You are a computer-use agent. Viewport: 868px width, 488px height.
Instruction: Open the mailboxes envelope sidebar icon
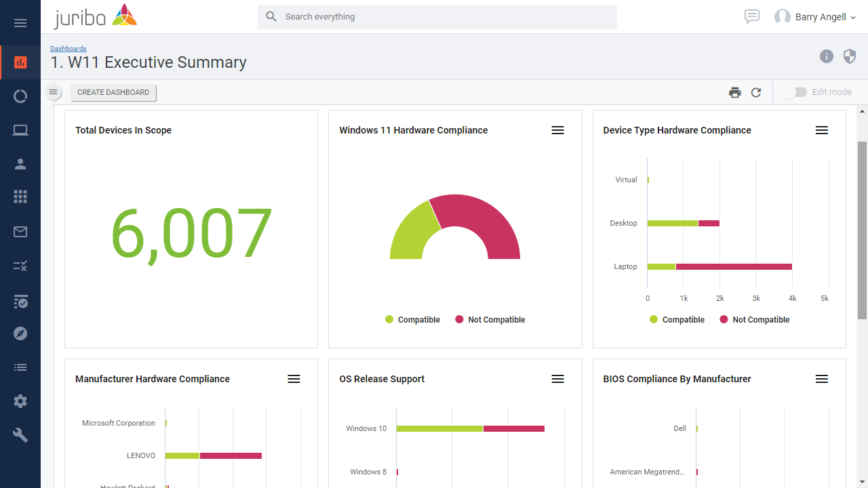click(20, 232)
